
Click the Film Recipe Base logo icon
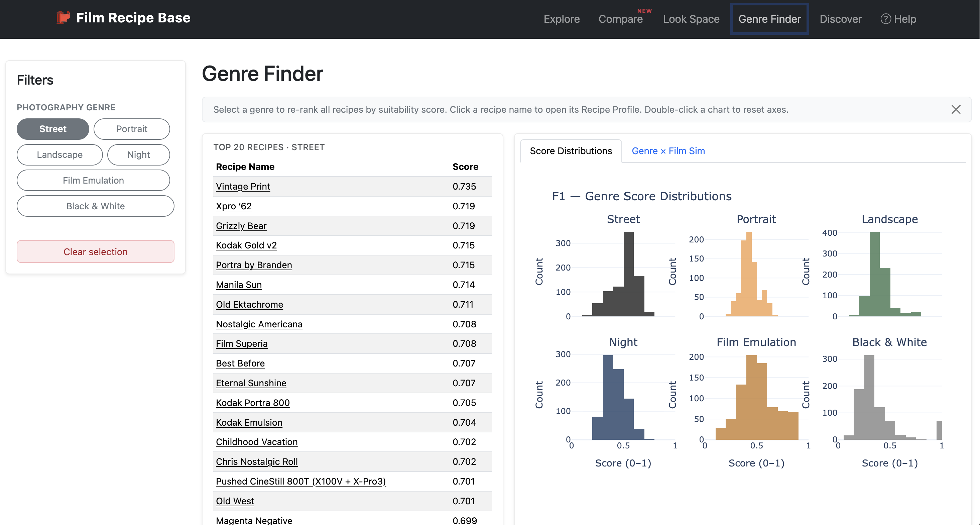coord(63,18)
